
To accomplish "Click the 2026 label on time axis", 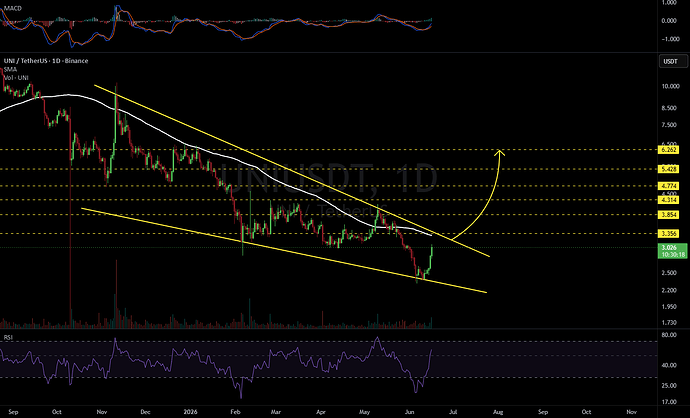I will tap(190, 412).
